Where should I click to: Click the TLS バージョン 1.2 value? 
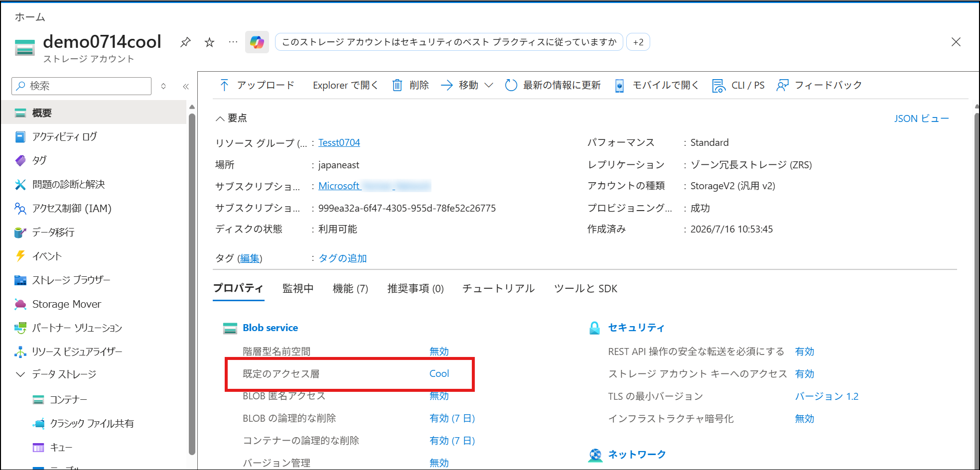827,396
